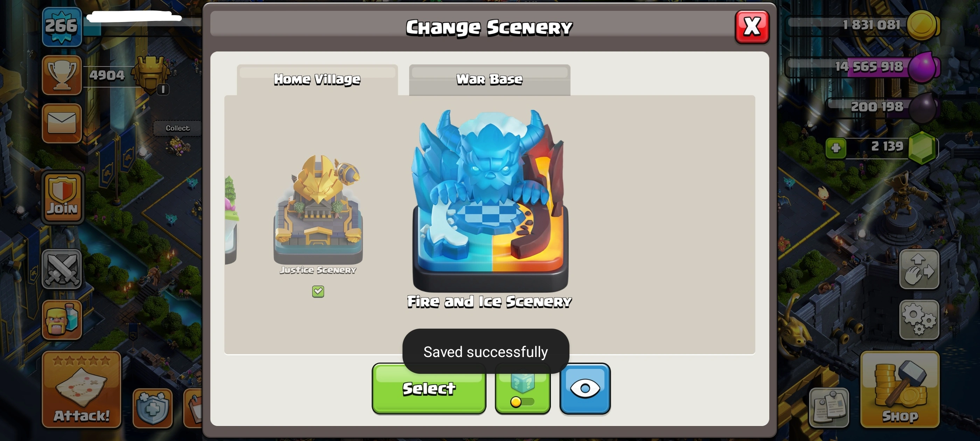This screenshot has width=980, height=441.
Task: Toggle the Justice Scenery checkbox
Action: tap(318, 292)
